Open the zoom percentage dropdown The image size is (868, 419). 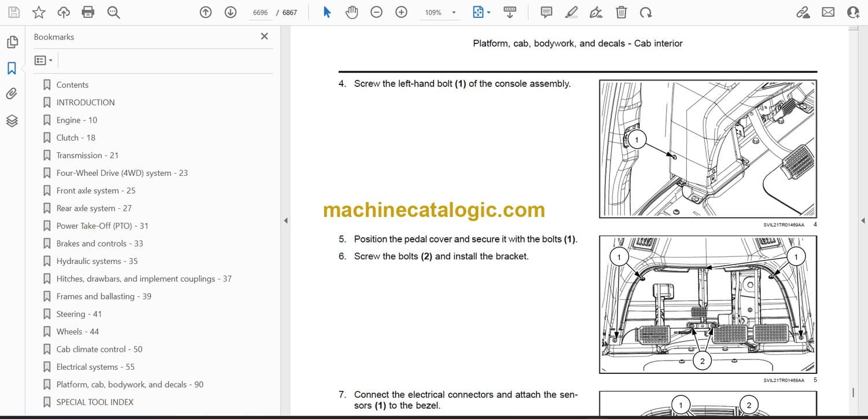click(x=454, y=13)
